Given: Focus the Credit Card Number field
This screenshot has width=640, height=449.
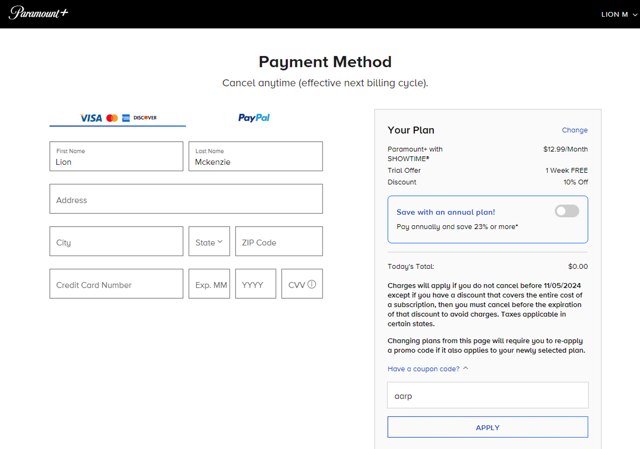Looking at the screenshot, I should click(116, 285).
